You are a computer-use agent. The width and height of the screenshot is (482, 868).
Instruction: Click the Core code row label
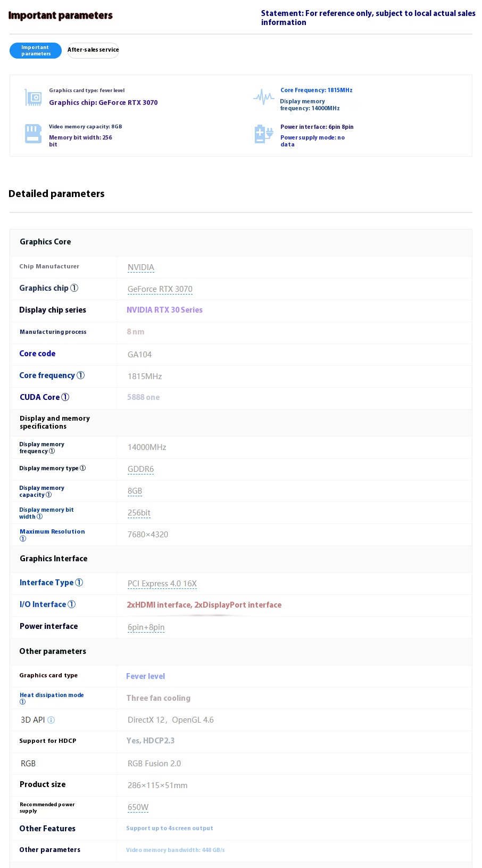point(37,354)
